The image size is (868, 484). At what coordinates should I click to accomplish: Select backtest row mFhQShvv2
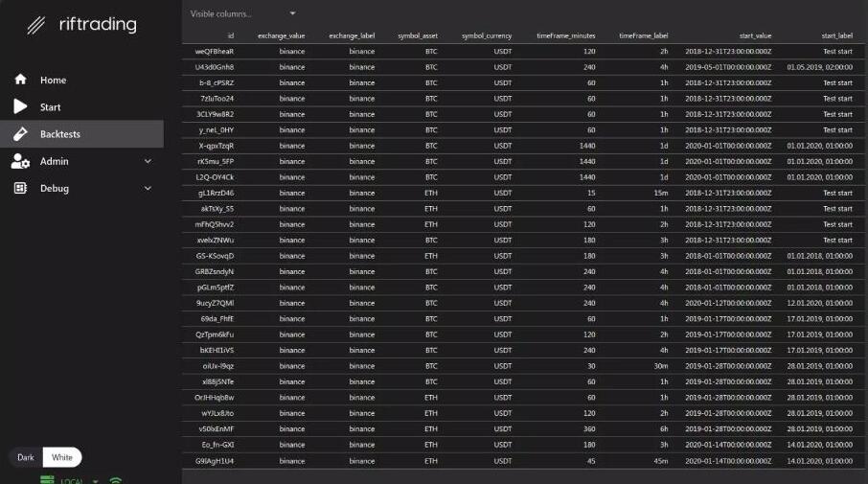[523, 224]
